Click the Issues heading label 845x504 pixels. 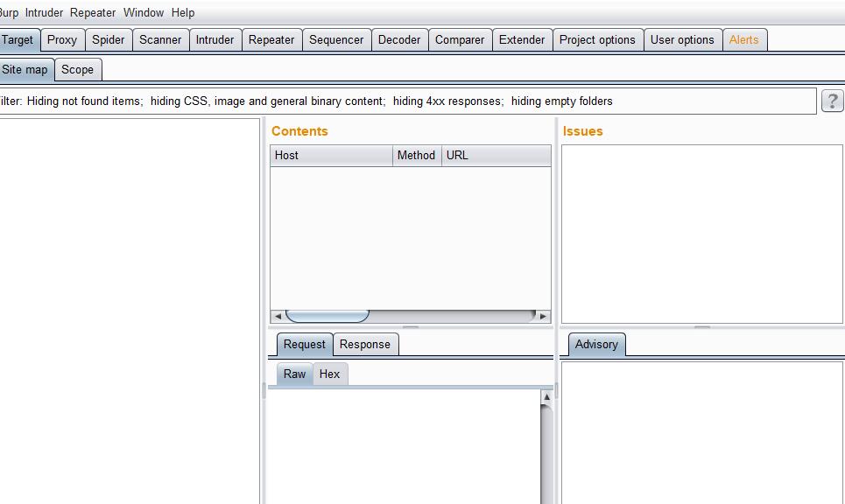point(583,131)
